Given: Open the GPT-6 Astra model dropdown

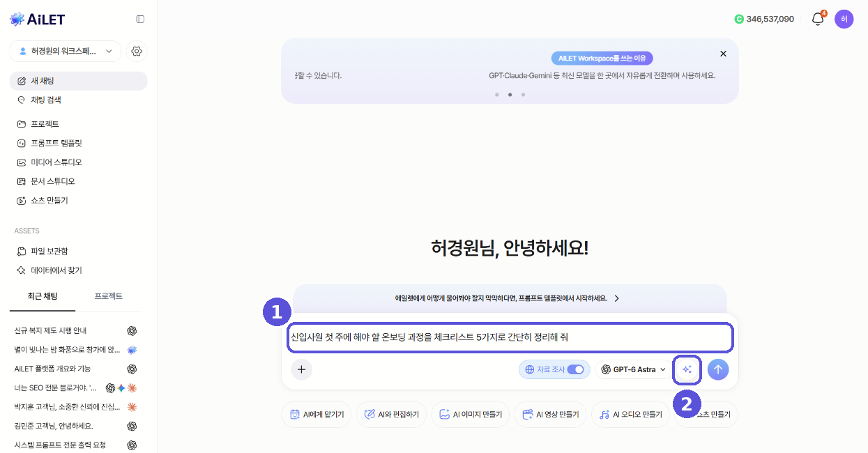Looking at the screenshot, I should (x=633, y=369).
